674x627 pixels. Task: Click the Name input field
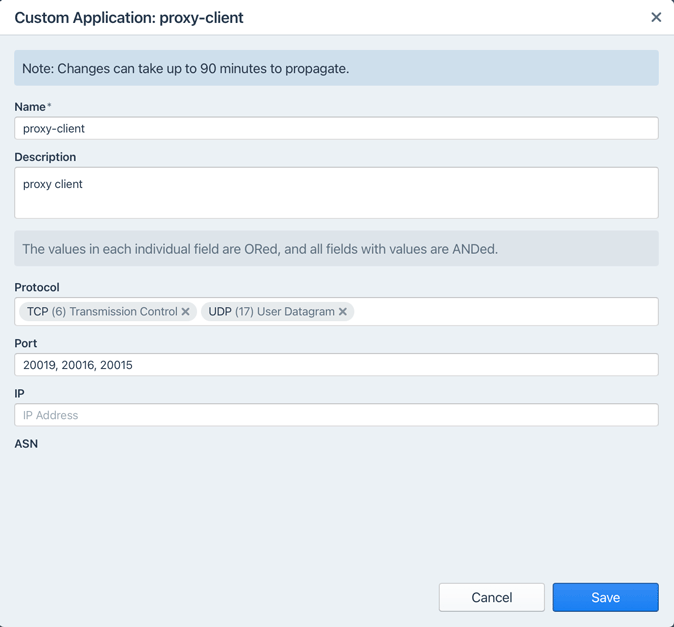(336, 128)
